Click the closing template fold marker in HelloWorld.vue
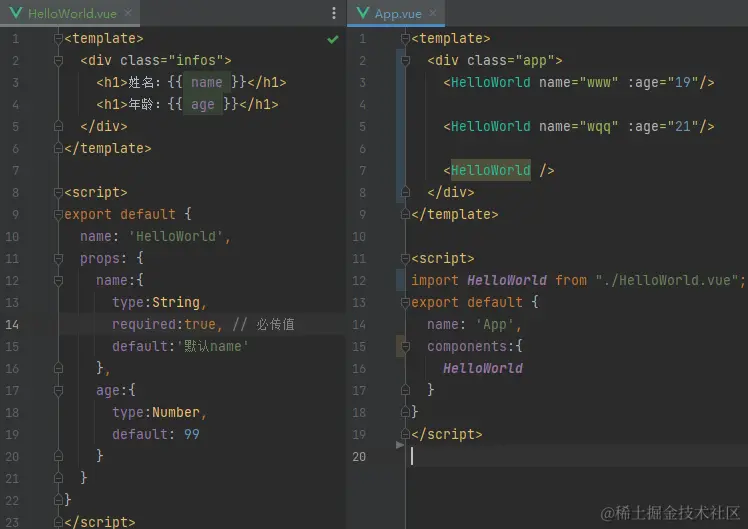748x529 pixels. [x=58, y=148]
